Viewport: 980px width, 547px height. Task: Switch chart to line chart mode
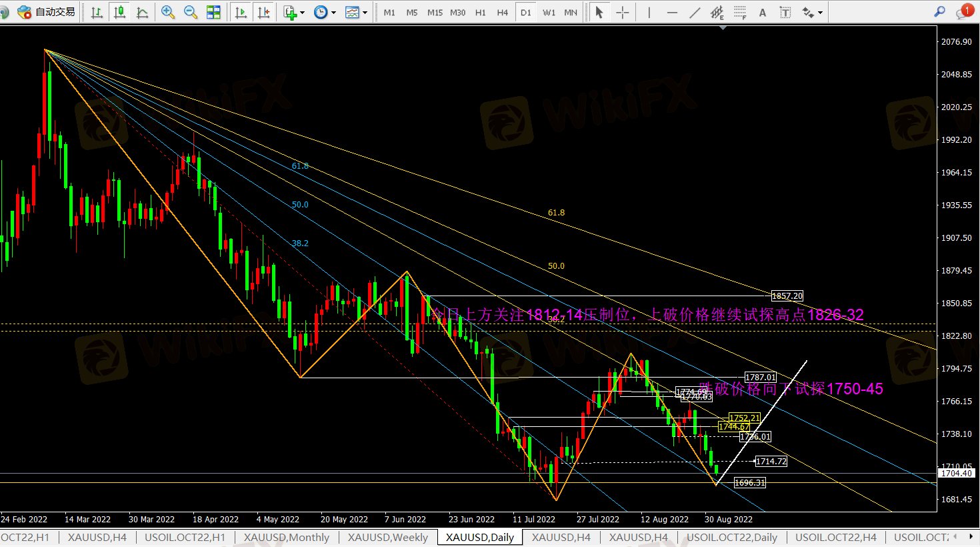142,12
